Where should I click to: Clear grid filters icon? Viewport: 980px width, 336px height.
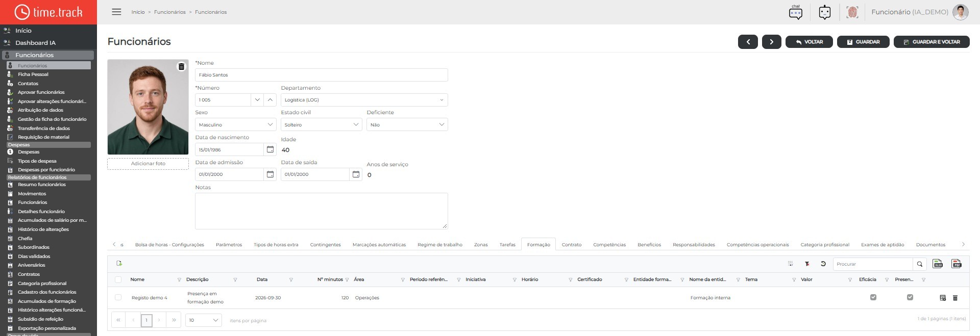[x=807, y=264]
